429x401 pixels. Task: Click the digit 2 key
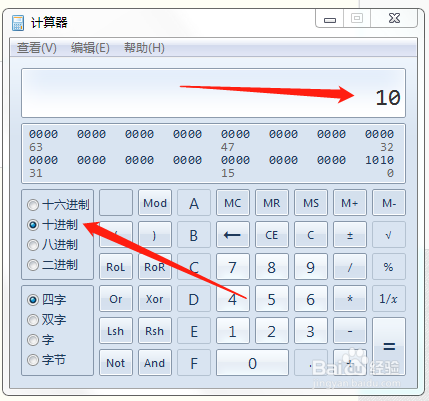click(x=272, y=331)
